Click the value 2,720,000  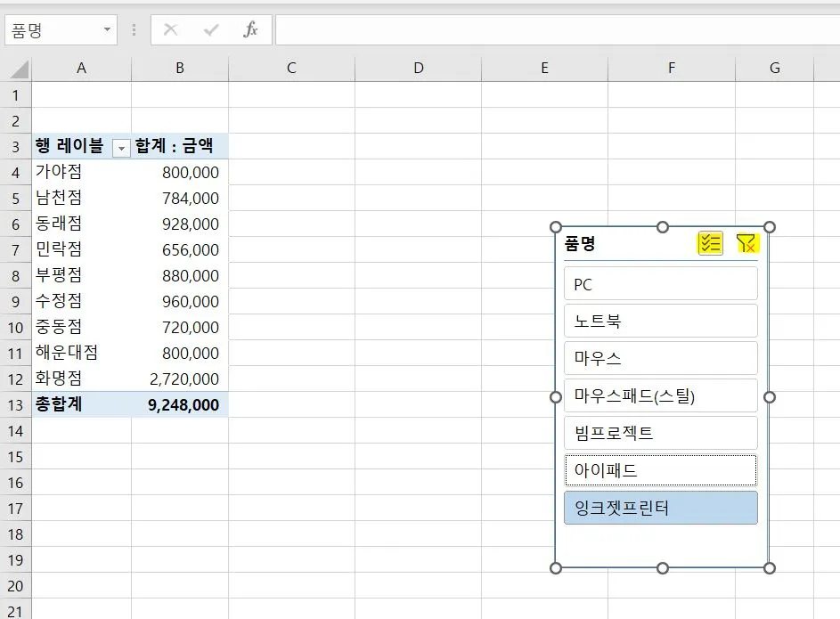coord(183,379)
